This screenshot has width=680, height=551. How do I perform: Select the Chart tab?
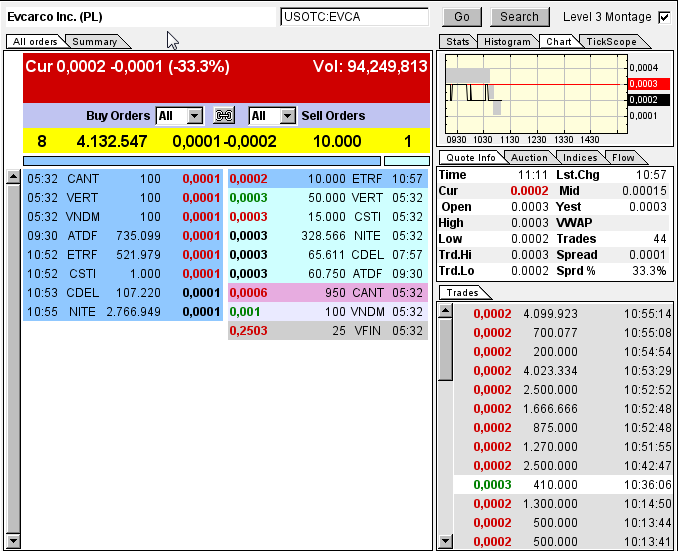click(559, 42)
